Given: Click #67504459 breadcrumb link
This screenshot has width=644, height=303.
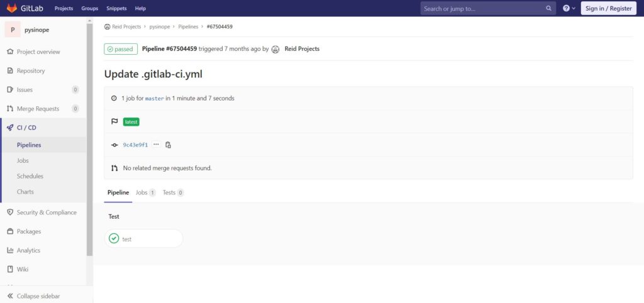Looking at the screenshot, I should [219, 26].
